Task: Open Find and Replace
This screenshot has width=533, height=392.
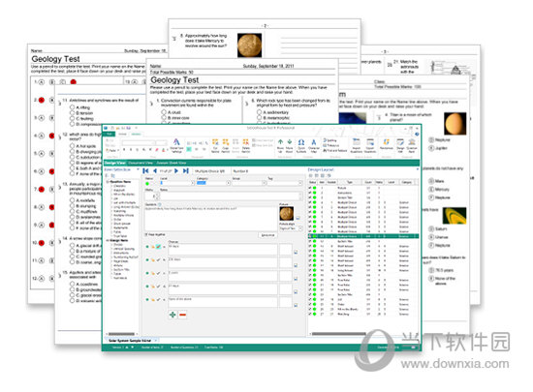Action: click(335, 150)
